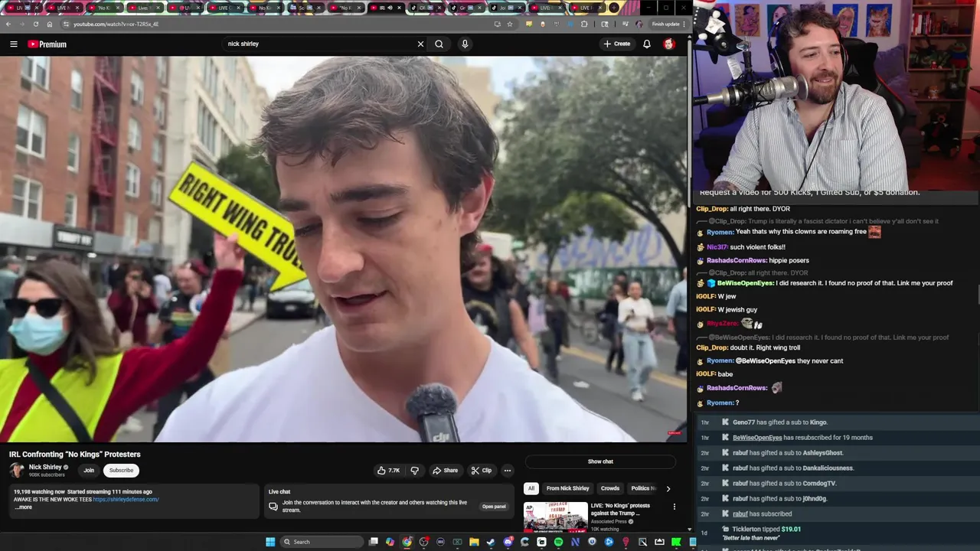Screen dimensions: 980x551
Task: Share the video
Action: 445,471
